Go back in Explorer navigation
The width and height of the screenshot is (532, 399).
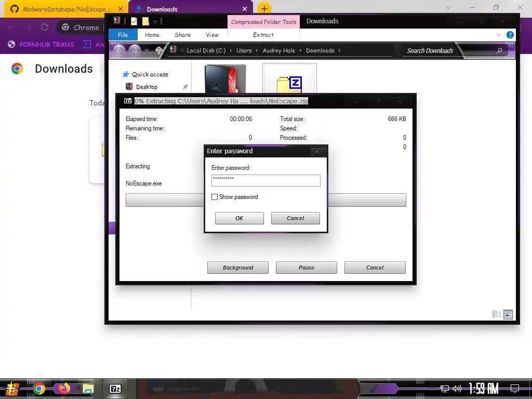[x=119, y=50]
